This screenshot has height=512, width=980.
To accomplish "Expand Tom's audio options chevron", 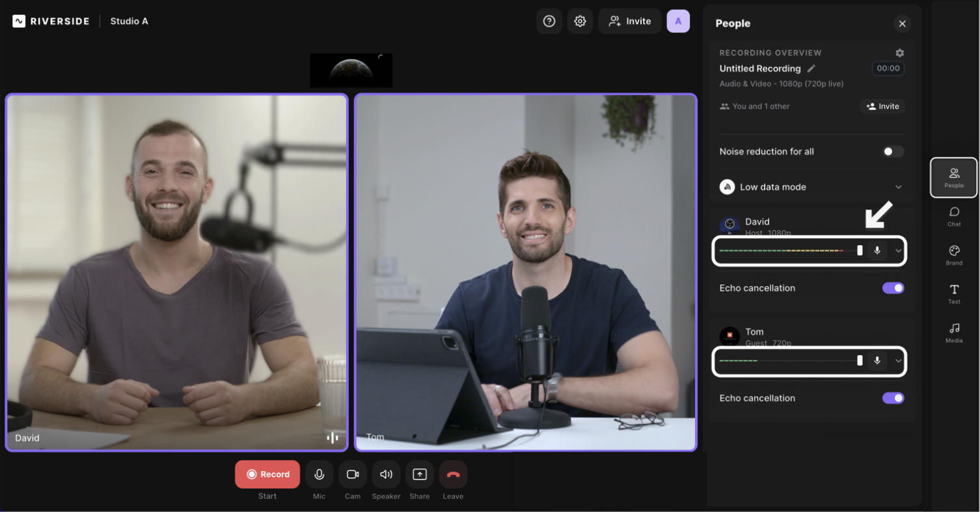I will [x=899, y=360].
